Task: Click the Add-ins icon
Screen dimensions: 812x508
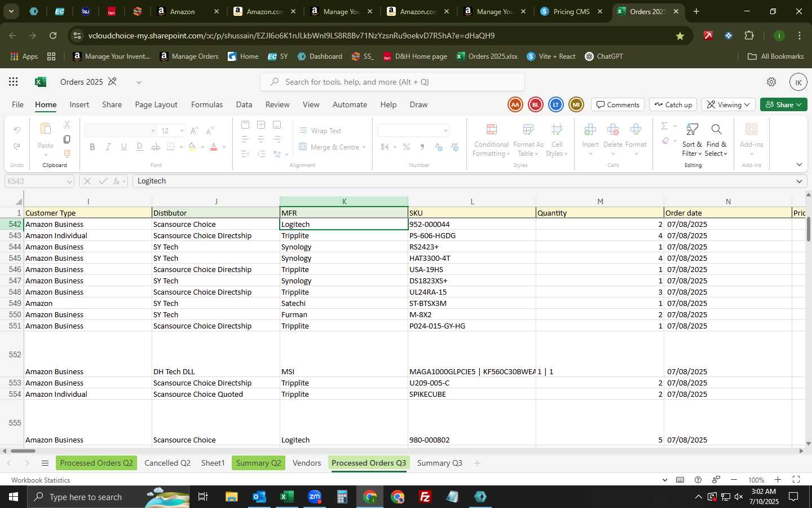Action: [751, 129]
